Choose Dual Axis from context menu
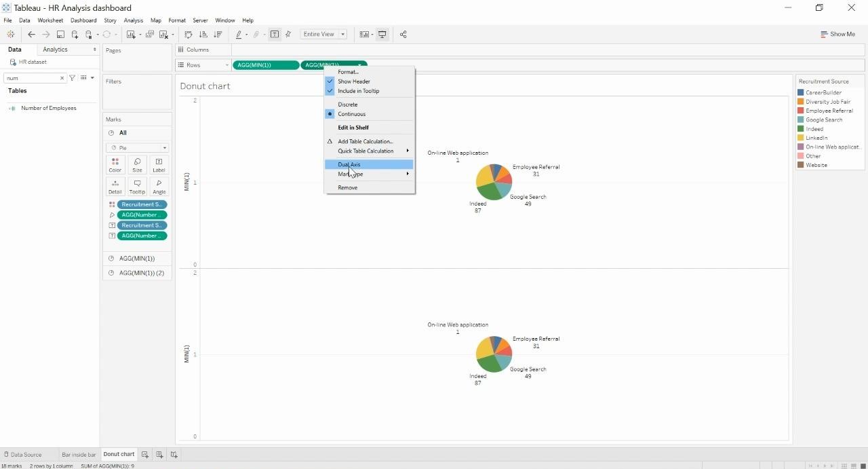This screenshot has height=469, width=868. click(x=370, y=164)
